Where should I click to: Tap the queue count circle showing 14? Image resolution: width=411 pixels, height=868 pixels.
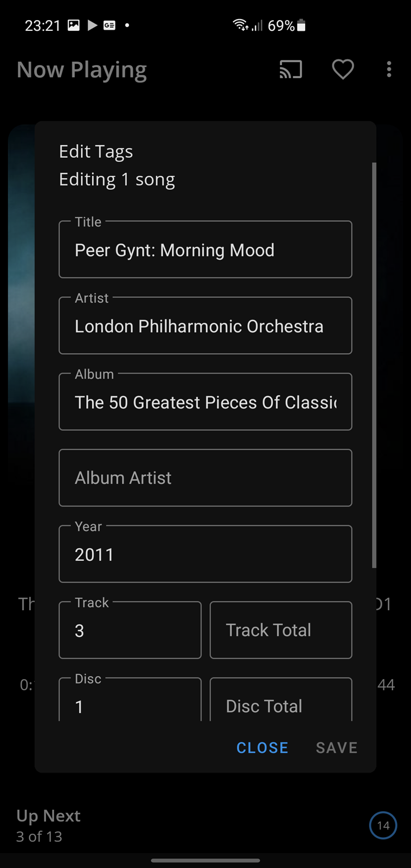[x=383, y=825]
